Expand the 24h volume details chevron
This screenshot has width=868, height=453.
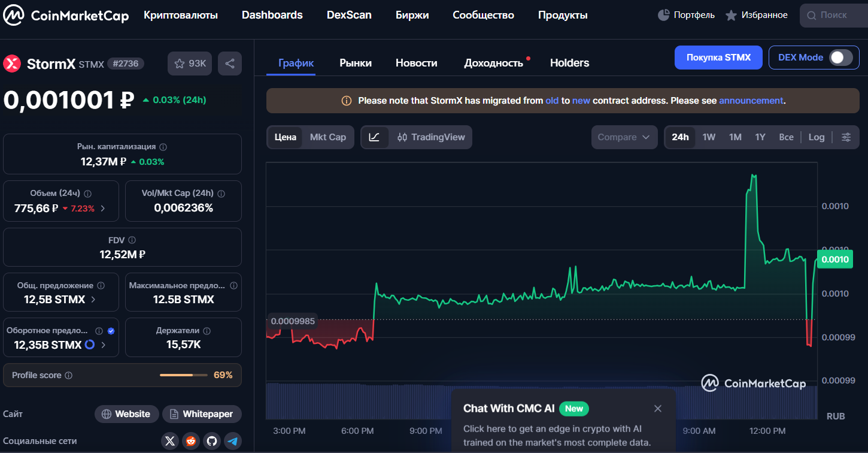(102, 209)
